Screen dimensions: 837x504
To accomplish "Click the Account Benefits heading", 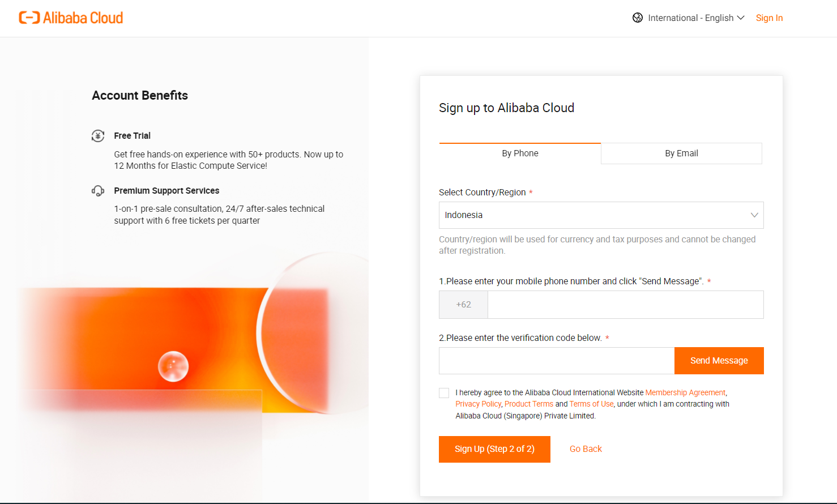I will click(x=140, y=96).
